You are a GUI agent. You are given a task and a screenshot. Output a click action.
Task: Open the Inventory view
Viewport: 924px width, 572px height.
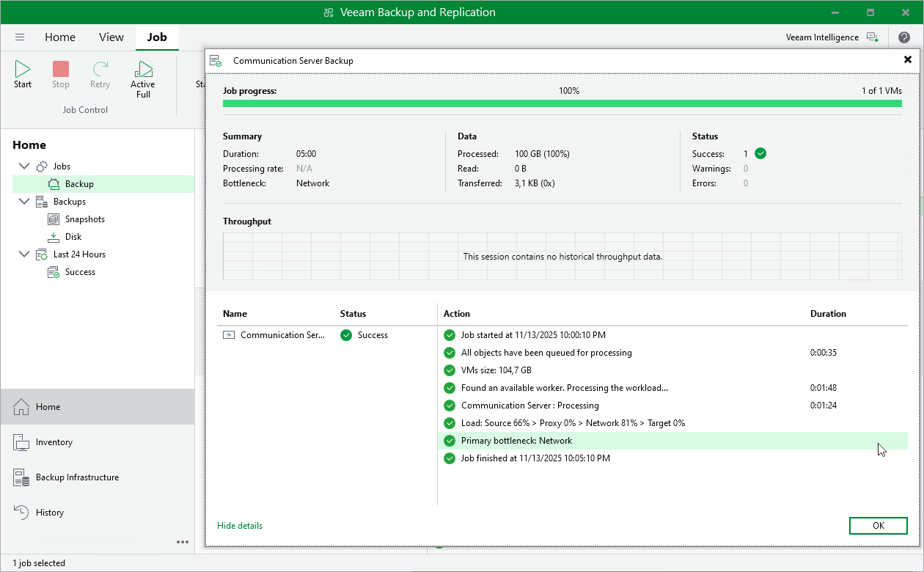pyautogui.click(x=54, y=442)
